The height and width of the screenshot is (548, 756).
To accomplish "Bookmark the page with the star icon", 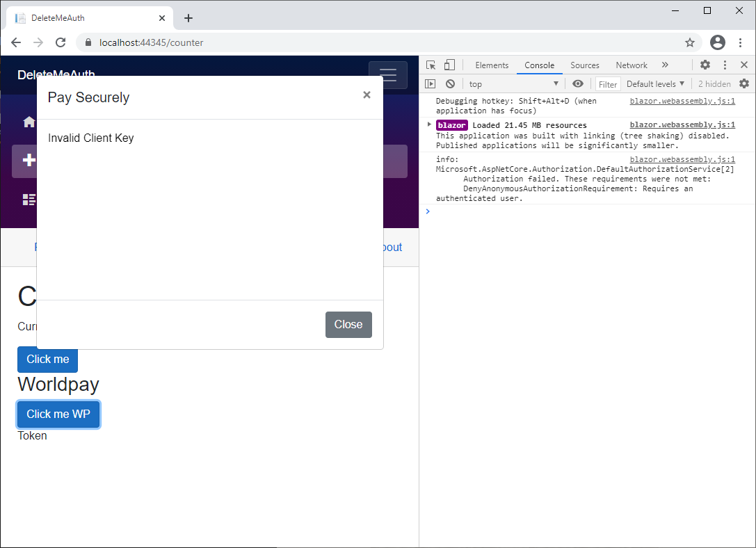I will click(690, 42).
